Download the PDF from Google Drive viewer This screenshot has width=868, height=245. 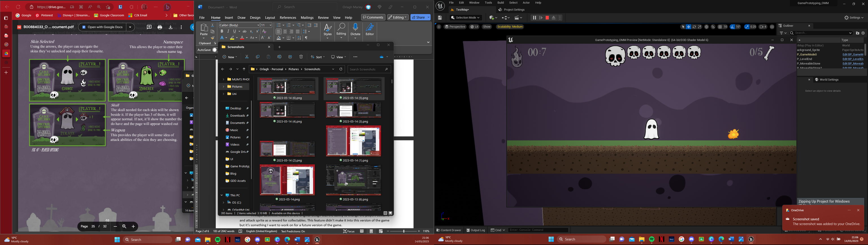tap(170, 27)
